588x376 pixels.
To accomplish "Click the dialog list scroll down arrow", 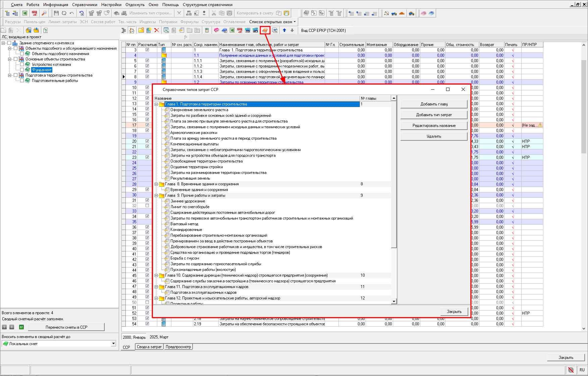I will click(x=394, y=301).
